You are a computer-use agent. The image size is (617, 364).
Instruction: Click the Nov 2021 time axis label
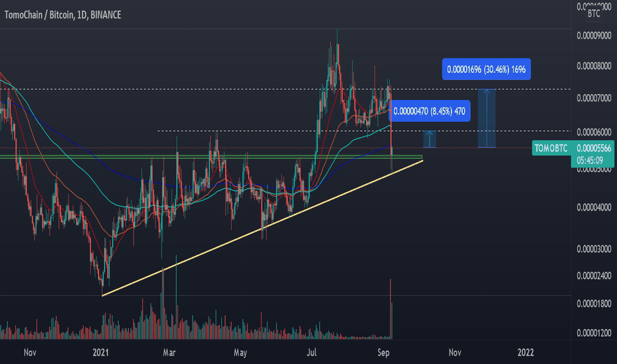click(x=455, y=352)
